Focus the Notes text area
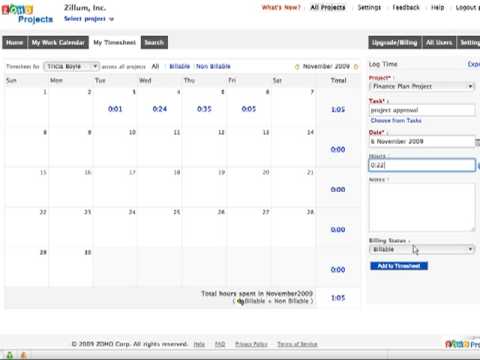Screen dimensions: 480x360 tap(422, 207)
